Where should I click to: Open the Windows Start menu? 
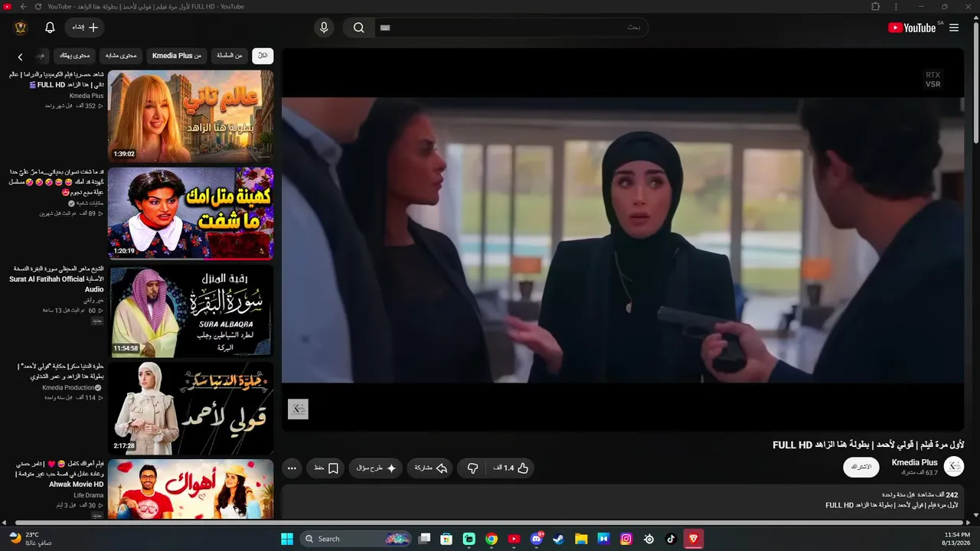tap(287, 539)
